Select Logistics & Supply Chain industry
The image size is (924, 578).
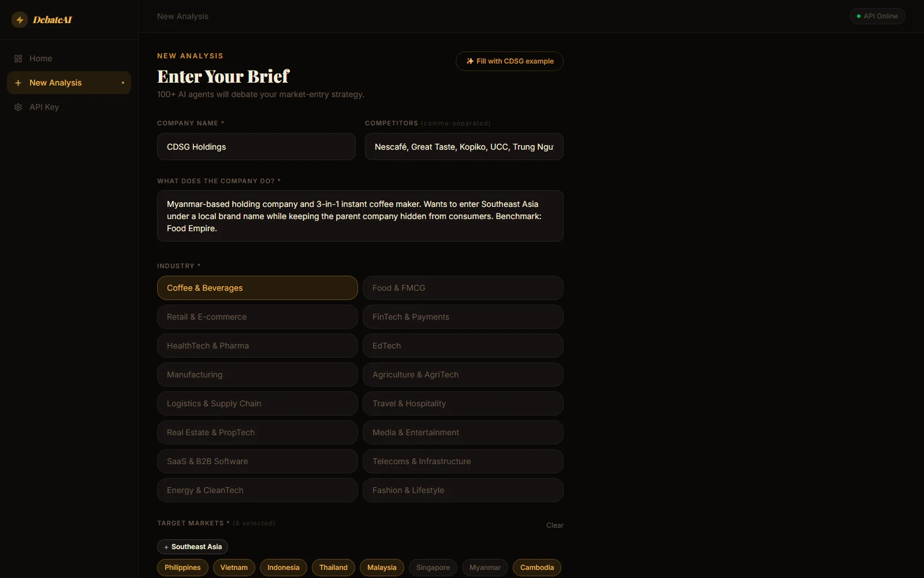point(258,403)
